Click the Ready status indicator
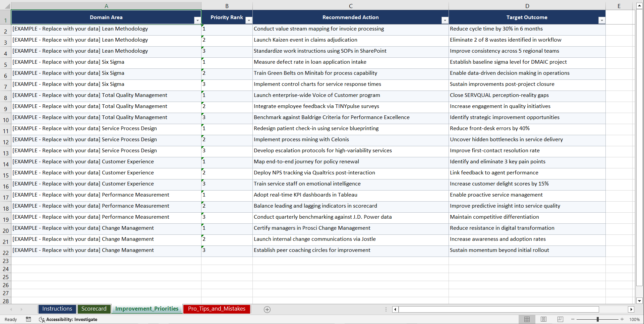Image resolution: width=644 pixels, height=324 pixels. 10,319
